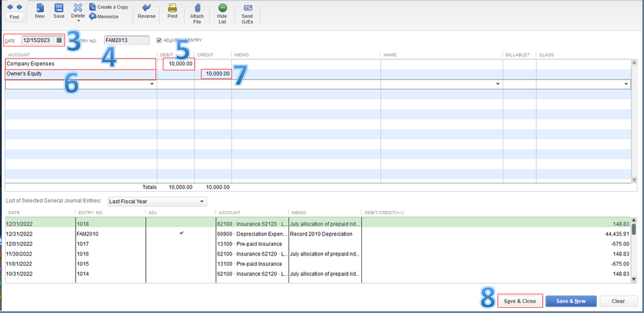The height and width of the screenshot is (313, 644).
Task: Reverse the journal entry
Action: click(146, 11)
